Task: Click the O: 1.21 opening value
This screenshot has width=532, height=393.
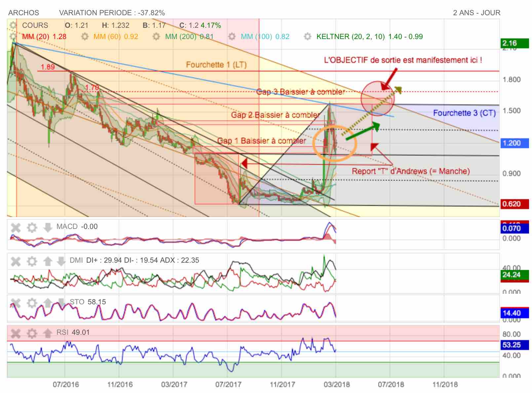Action: [x=77, y=25]
